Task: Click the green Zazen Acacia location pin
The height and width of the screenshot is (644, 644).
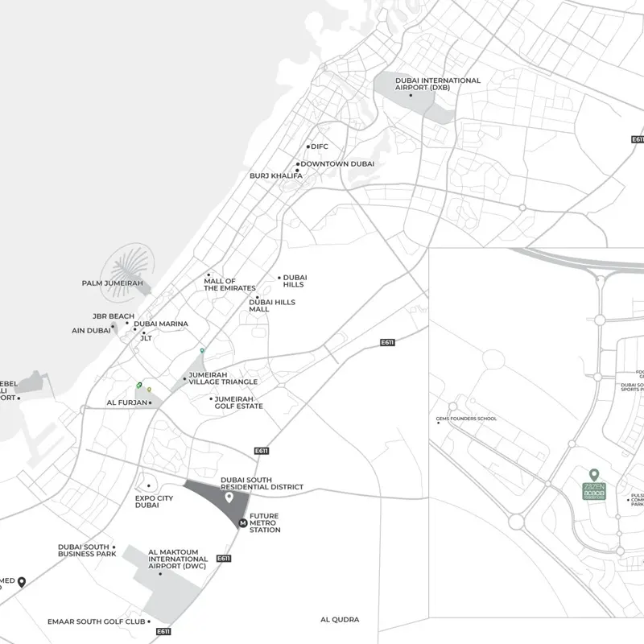Action: coord(594,475)
